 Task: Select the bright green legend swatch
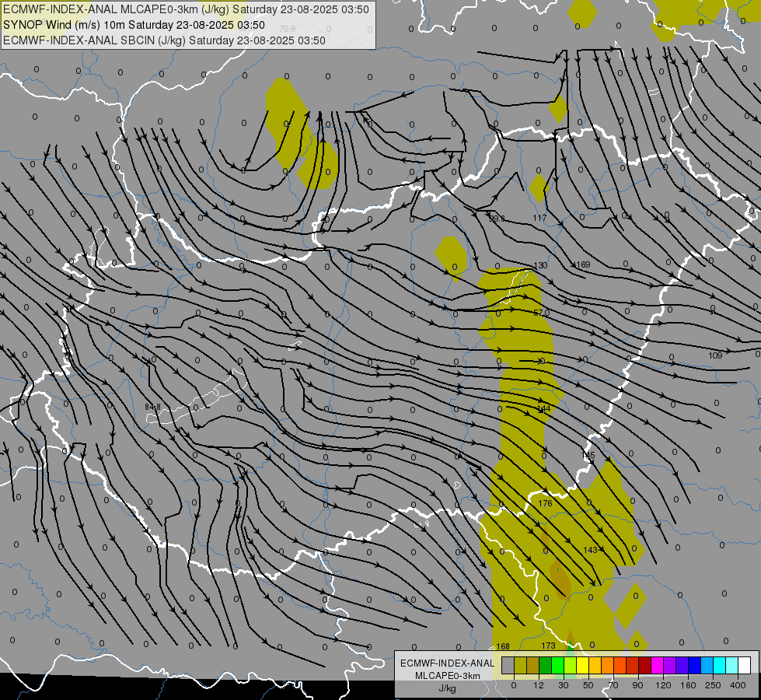coord(558,665)
